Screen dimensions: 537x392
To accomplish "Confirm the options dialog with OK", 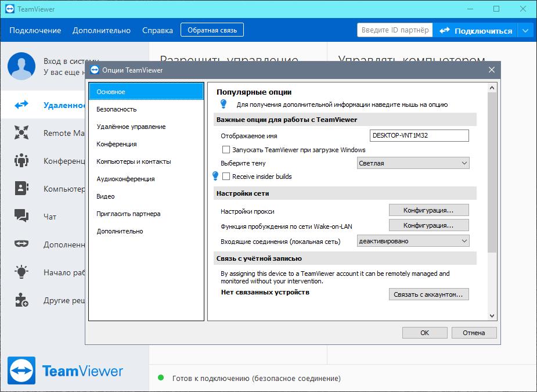I will pyautogui.click(x=424, y=333).
